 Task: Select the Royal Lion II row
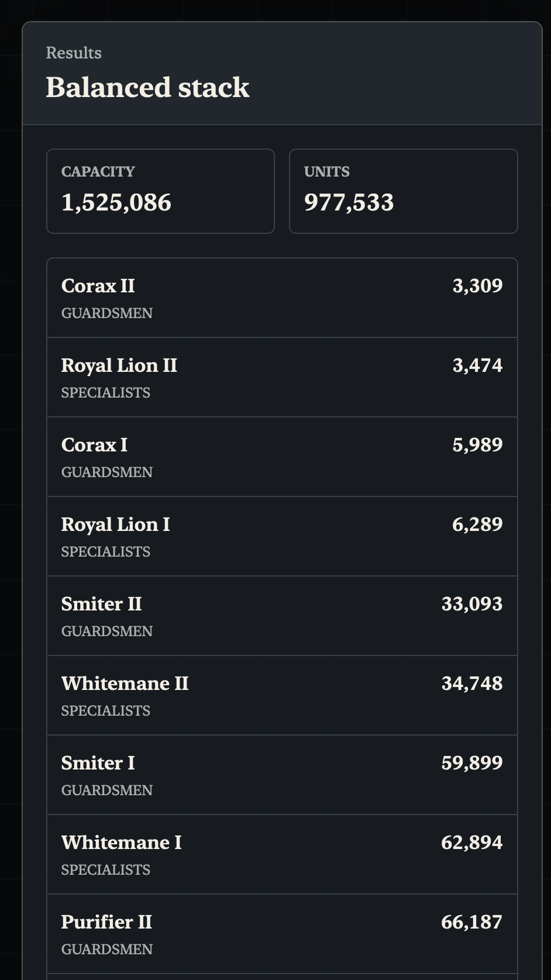coord(282,378)
